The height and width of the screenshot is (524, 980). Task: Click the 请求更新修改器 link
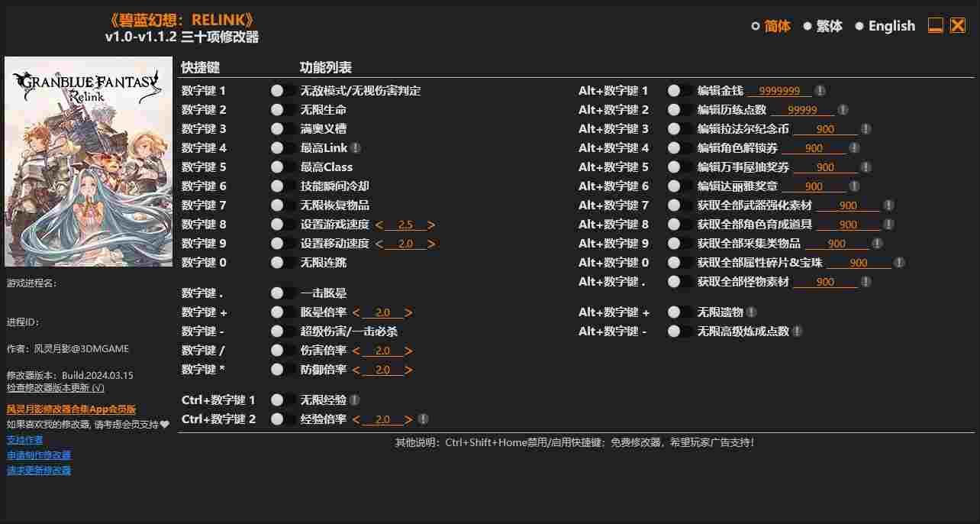coord(39,471)
